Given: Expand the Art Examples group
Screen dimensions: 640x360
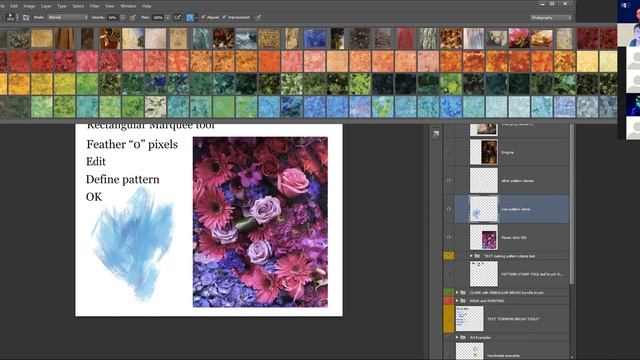Looking at the screenshot, I should point(457,338).
